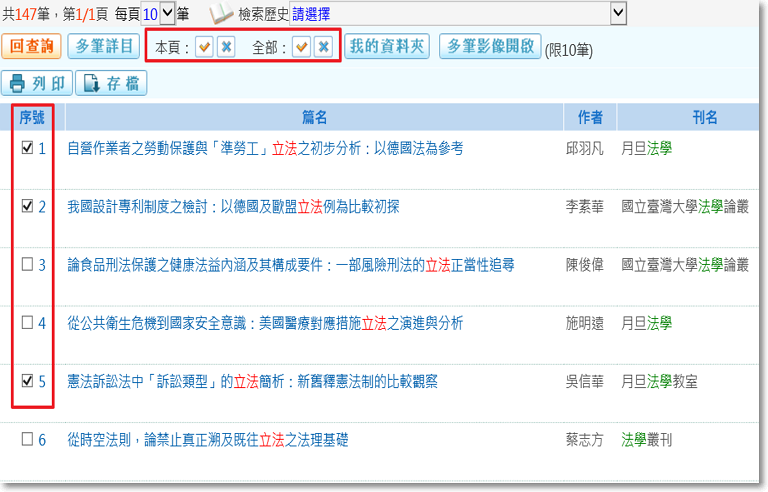Viewport: 768px width, 492px height.
Task: Uncheck the checkbox for row 1
Action: (27, 148)
